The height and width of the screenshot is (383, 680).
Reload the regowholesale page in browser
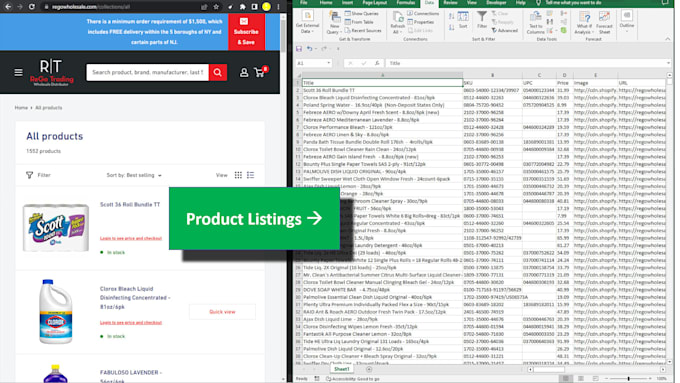31,7
